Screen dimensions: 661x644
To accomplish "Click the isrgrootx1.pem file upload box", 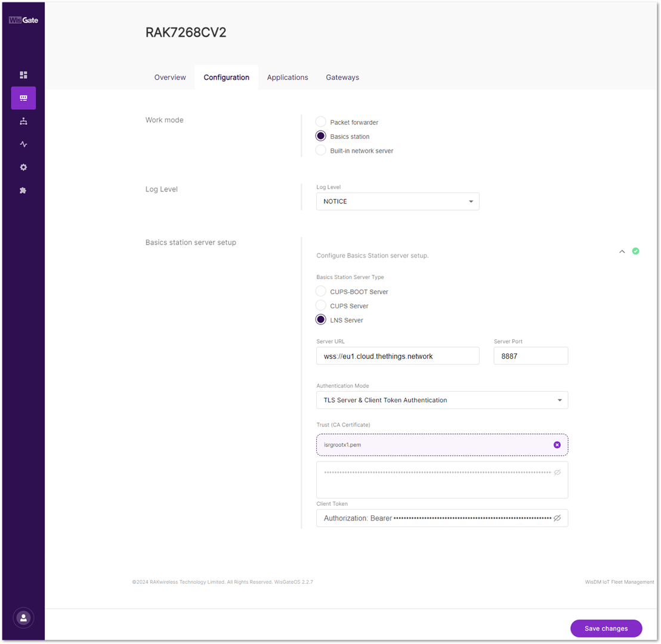I will (x=442, y=445).
